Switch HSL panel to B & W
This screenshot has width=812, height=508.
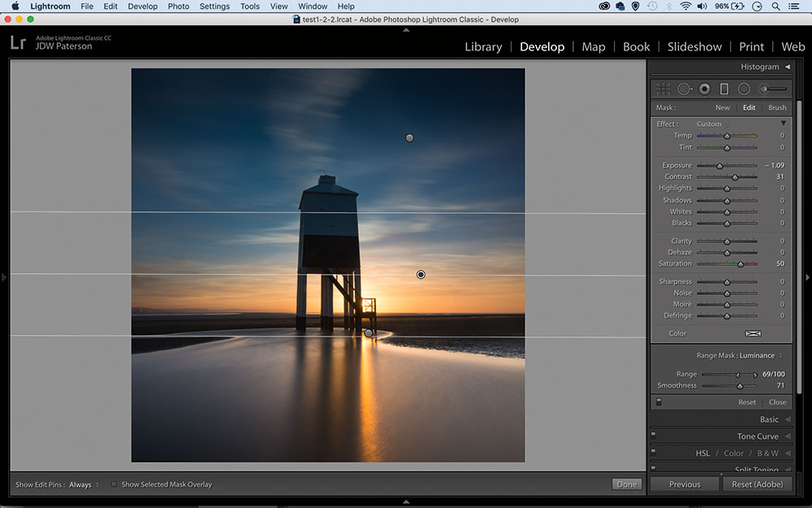767,453
